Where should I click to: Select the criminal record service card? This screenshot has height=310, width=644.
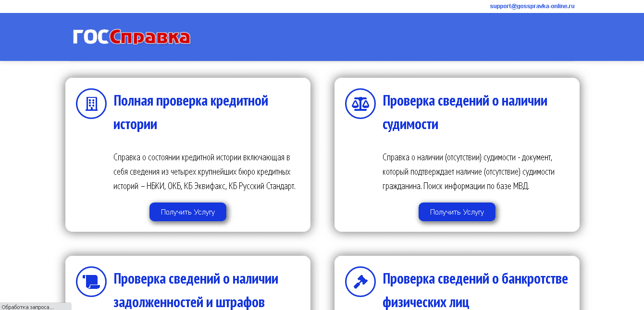457,154
